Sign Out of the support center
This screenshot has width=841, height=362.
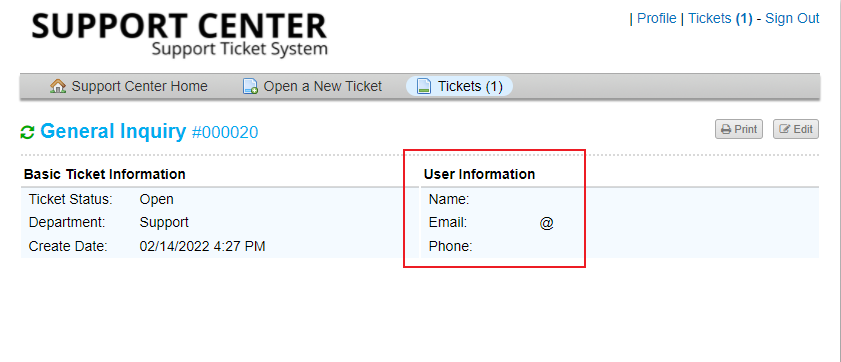tap(792, 18)
